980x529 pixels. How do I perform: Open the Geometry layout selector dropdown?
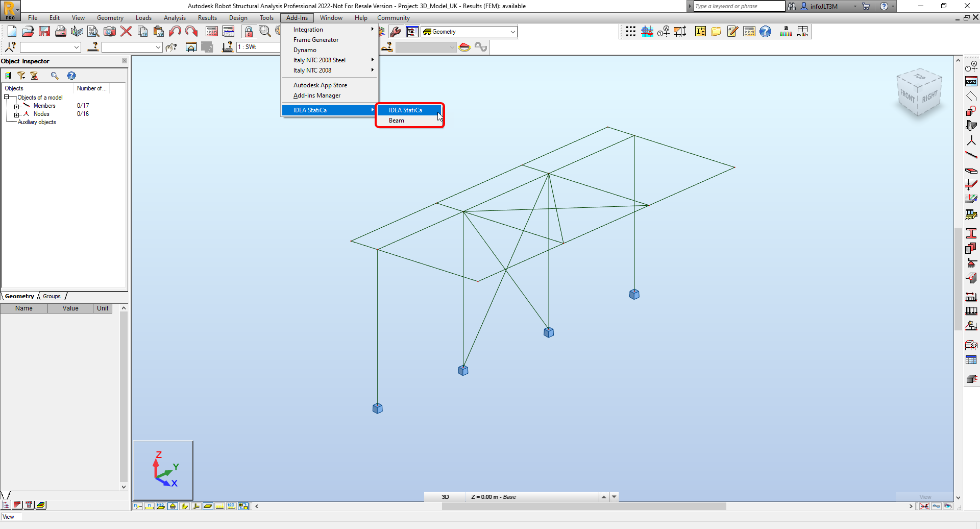point(512,31)
